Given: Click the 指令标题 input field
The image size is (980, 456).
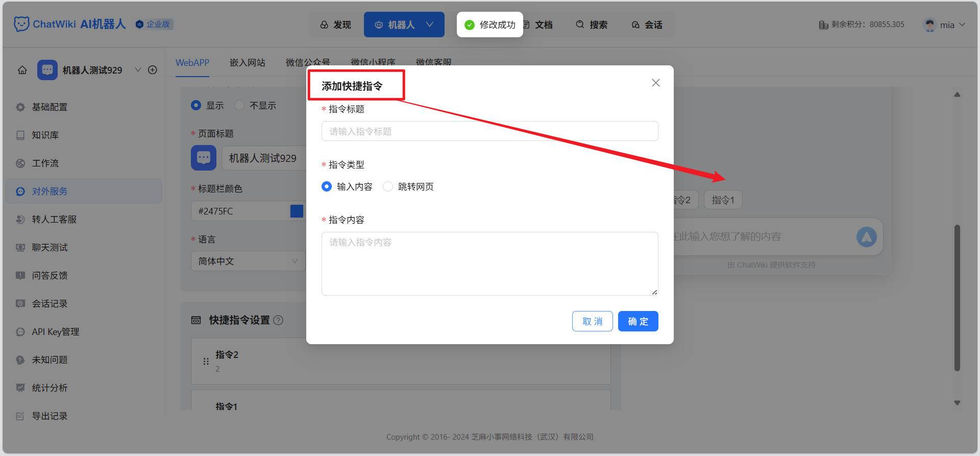Looking at the screenshot, I should pyautogui.click(x=490, y=131).
